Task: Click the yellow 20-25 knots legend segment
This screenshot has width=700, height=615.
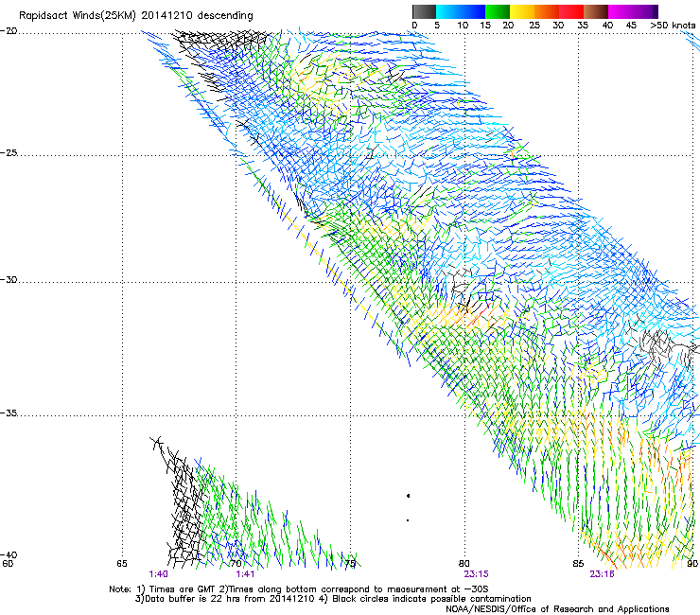Action: click(522, 11)
